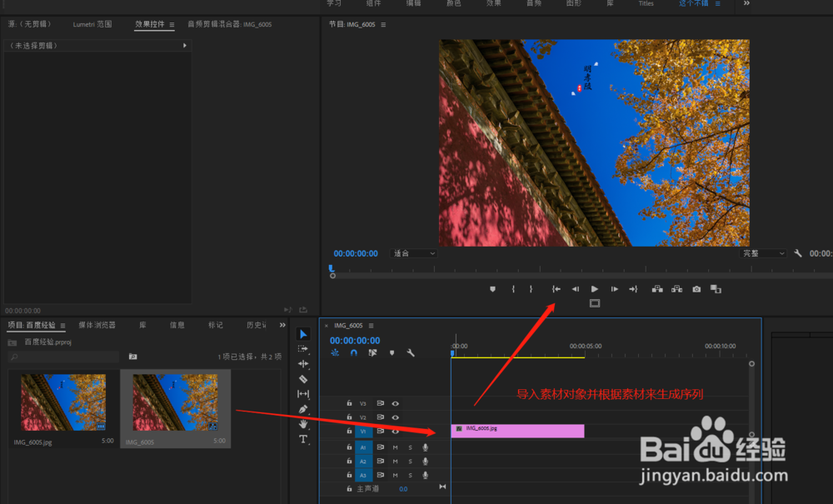
Task: Export frame with camera icon
Action: [696, 289]
